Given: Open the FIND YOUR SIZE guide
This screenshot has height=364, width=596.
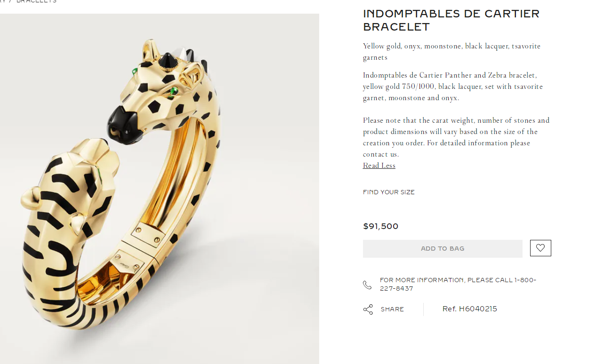Looking at the screenshot, I should [x=388, y=192].
